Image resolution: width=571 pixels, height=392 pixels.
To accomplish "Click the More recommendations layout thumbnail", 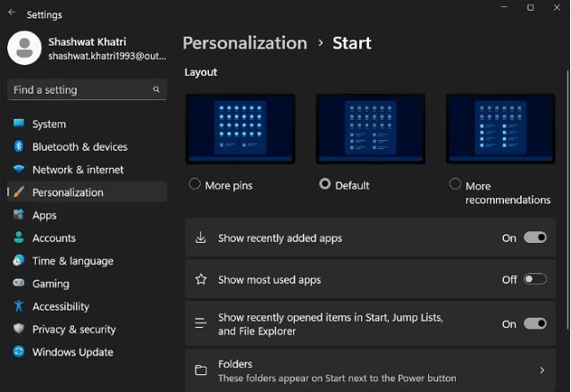I will tap(500, 129).
